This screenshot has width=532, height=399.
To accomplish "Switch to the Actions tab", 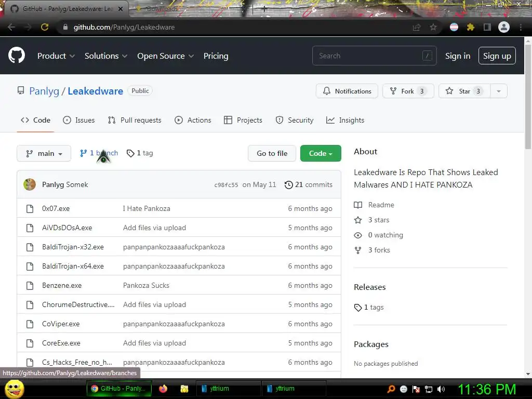I will (193, 120).
